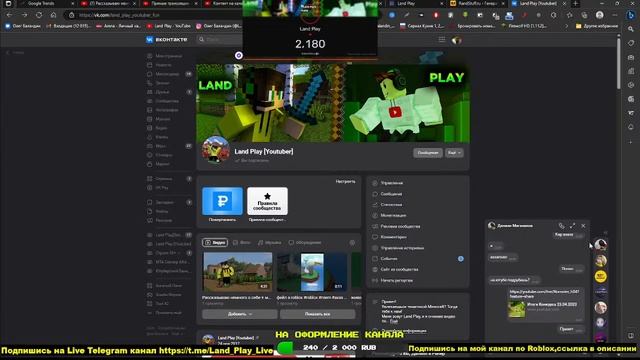Open the VK services grid icon in header
640x360 pixels.
(x=442, y=40)
